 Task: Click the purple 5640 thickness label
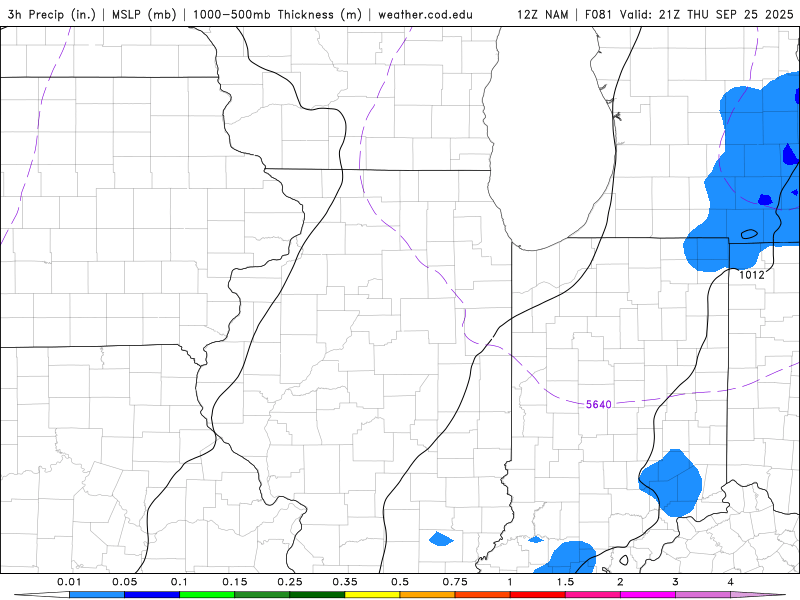(x=598, y=405)
